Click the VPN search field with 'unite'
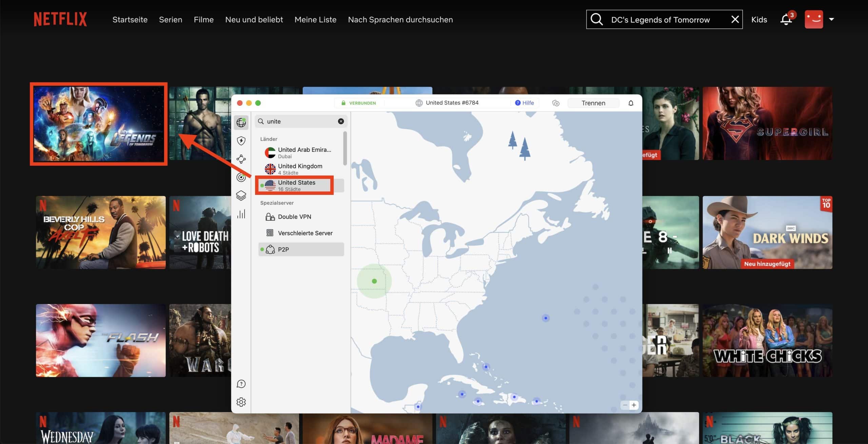 301,121
